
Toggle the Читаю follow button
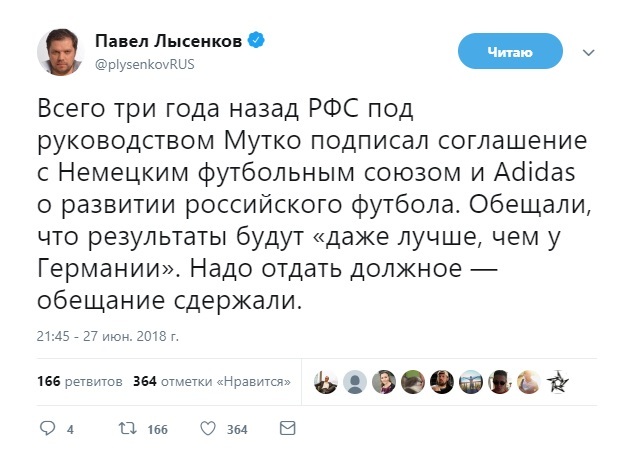(509, 51)
